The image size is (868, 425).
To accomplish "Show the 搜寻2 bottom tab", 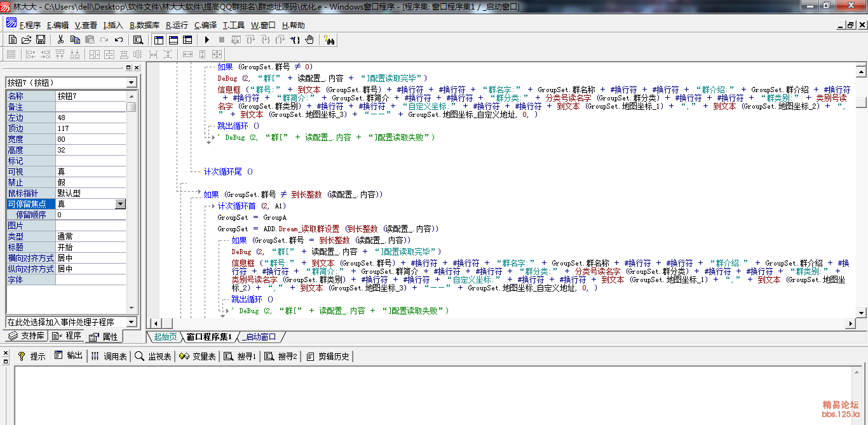I will click(281, 356).
